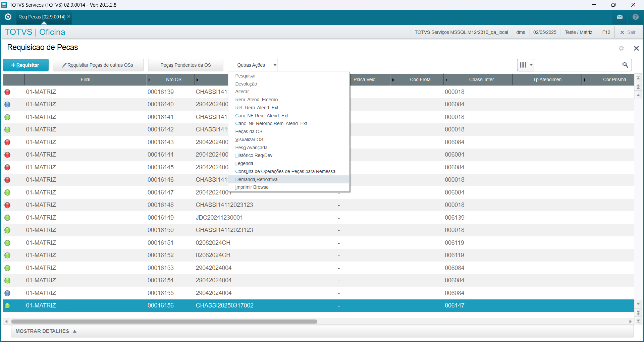Click the green status dot for OS 00016142
This screenshot has height=342, width=644.
pyautogui.click(x=7, y=130)
